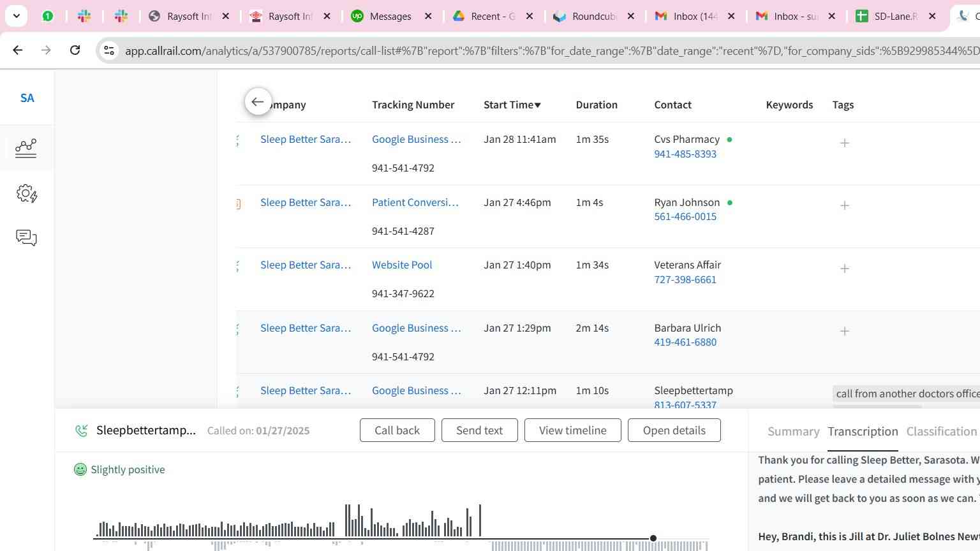Reload the page in the browser

tap(75, 50)
